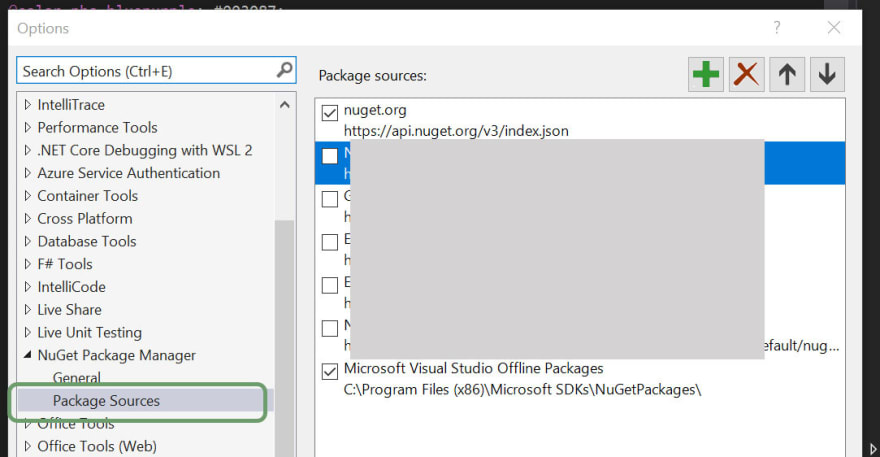The height and width of the screenshot is (457, 880).
Task: Expand the Container Tools node
Action: (x=28, y=195)
